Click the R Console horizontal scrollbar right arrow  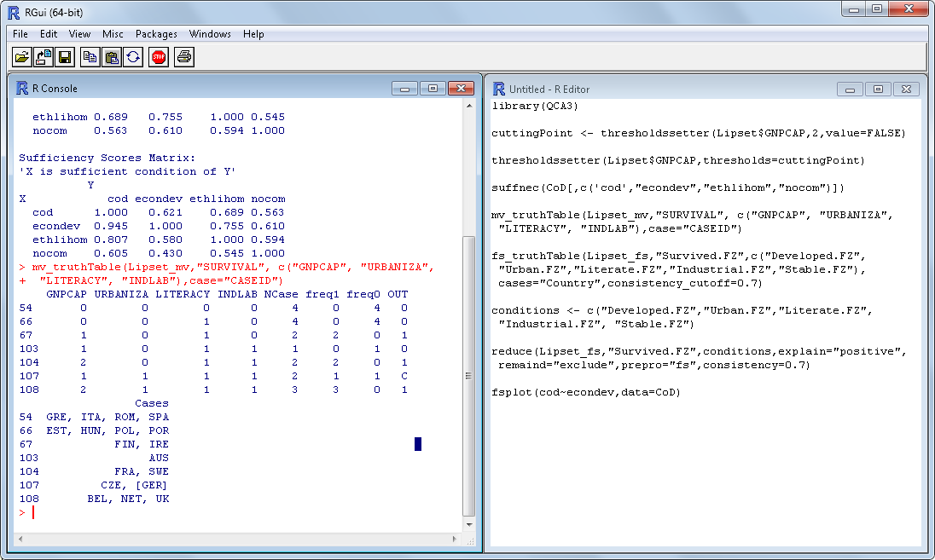(455, 540)
